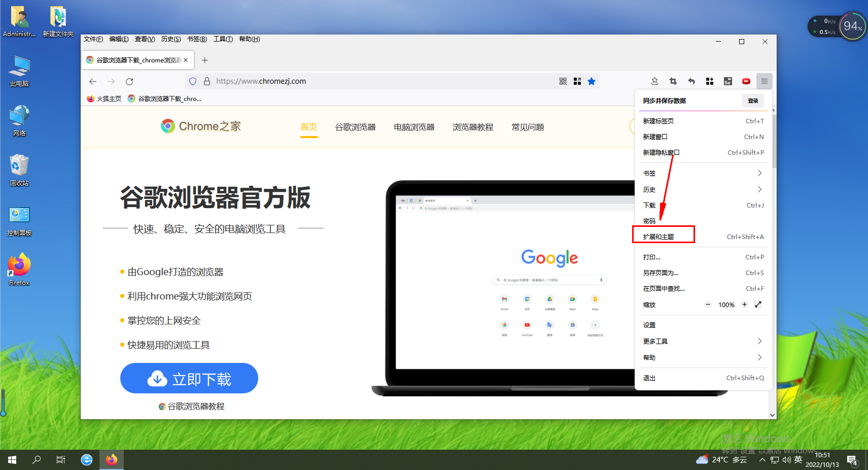Toggle the 英 input method indicator
This screenshot has width=868, height=470.
coord(798,460)
